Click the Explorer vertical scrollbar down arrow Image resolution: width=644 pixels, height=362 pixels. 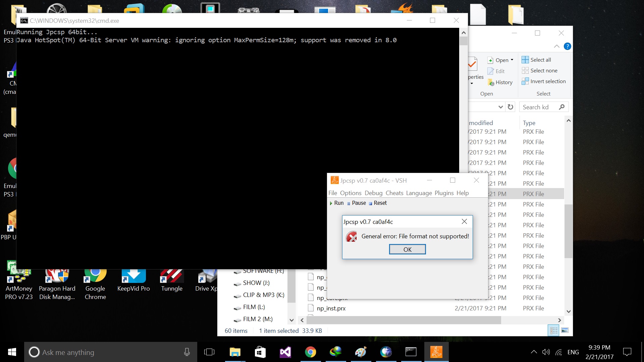pyautogui.click(x=569, y=311)
